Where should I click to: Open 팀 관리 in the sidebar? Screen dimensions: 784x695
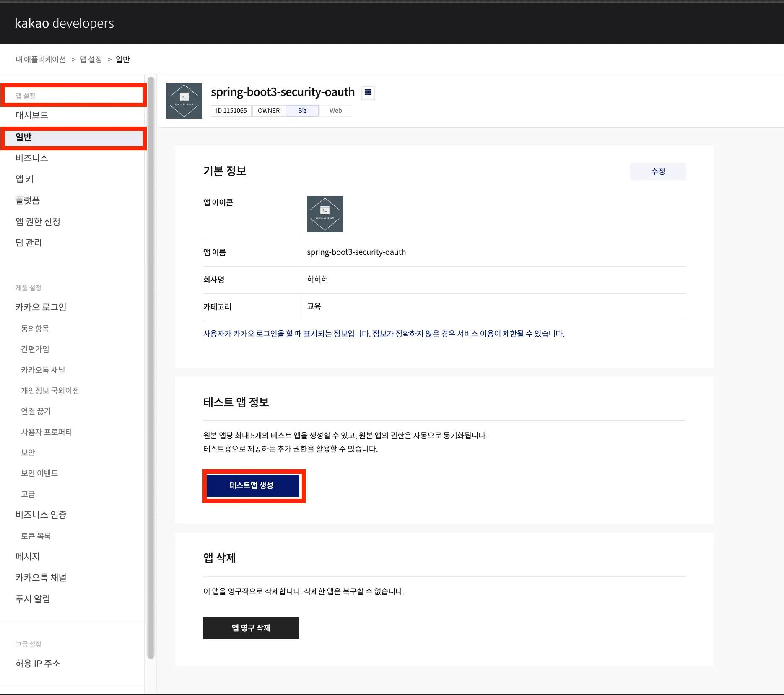[29, 243]
